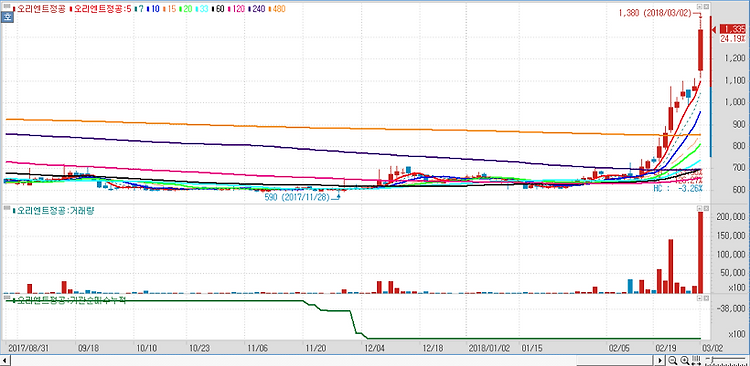This screenshot has height=366, width=750.
Task: Click the 01/15 date axis label
Action: pyautogui.click(x=531, y=347)
